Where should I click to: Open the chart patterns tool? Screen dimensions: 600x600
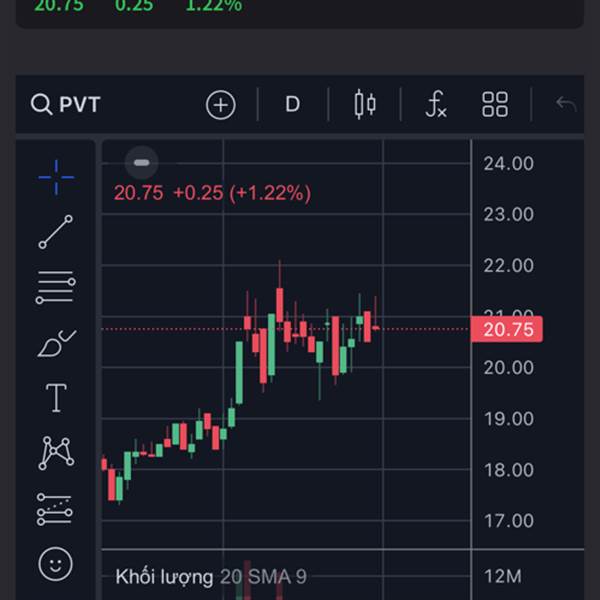[56, 453]
